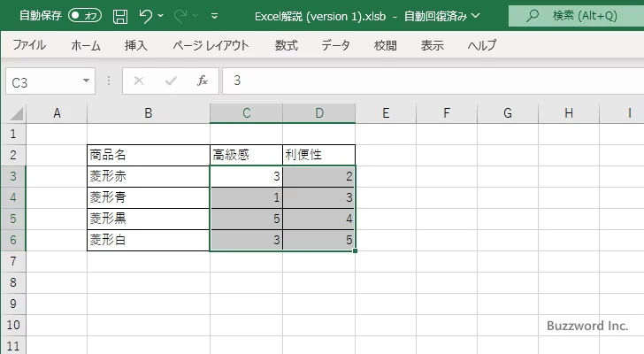Select column E header

[386, 113]
